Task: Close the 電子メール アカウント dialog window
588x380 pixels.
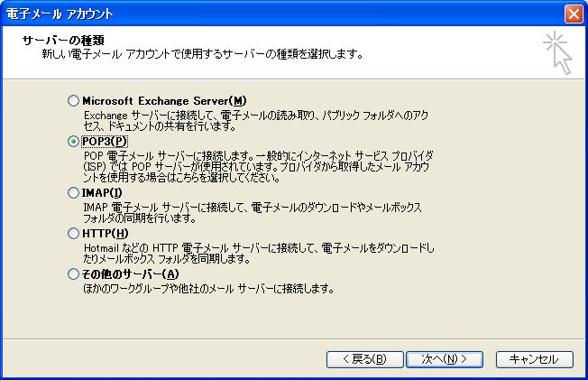Action: point(574,14)
